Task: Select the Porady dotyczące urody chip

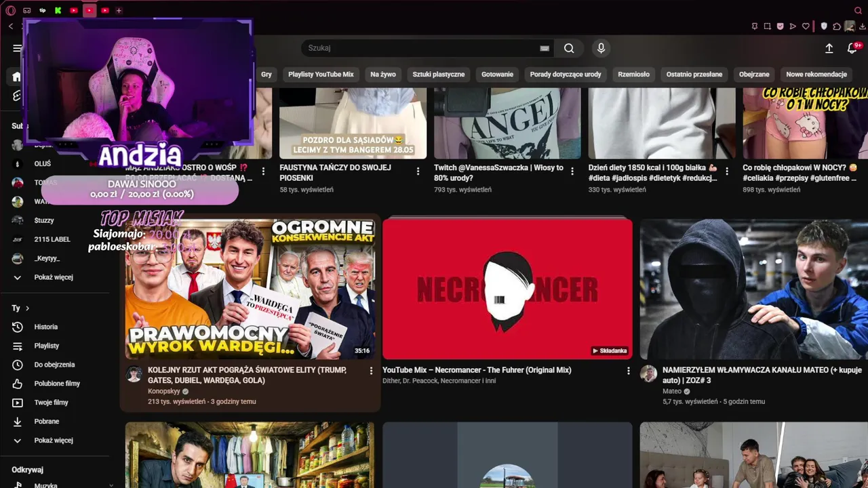Action: coord(566,75)
